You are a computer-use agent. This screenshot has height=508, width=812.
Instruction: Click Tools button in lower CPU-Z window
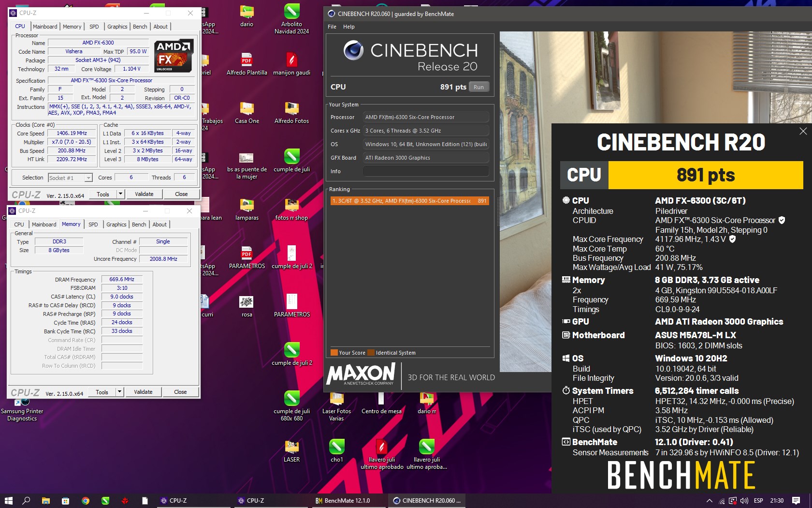tap(102, 392)
